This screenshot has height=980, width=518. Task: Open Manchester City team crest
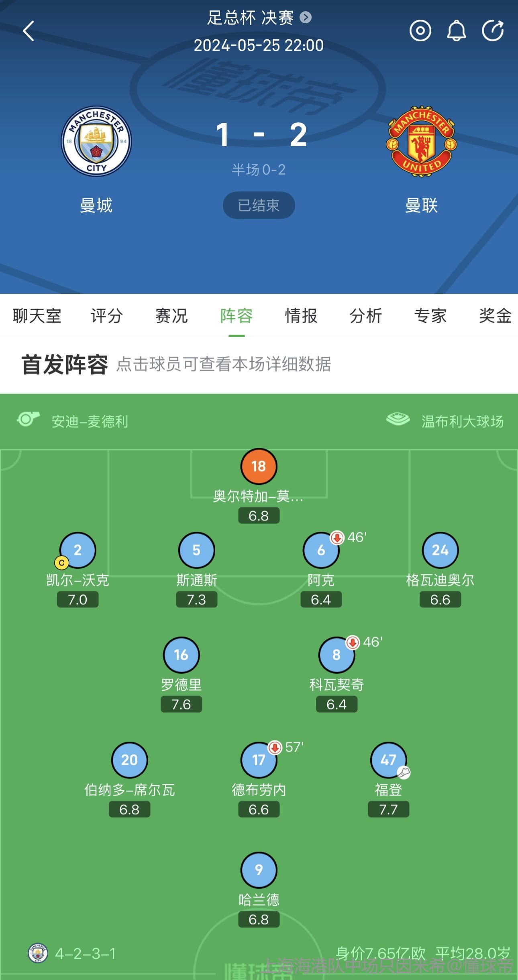coord(96,141)
